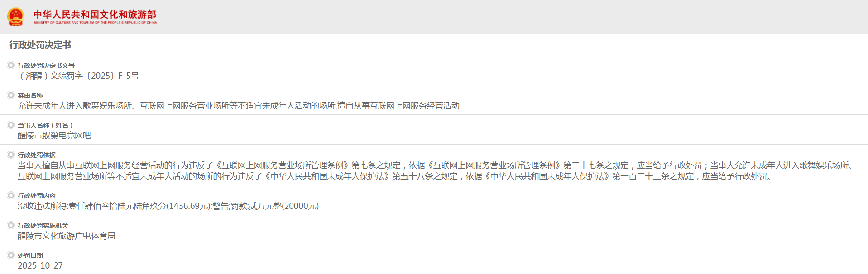Click the document number （湘醴）文综罚字〔2025〕F-5号
Viewport: 868px width, 274px height.
click(78, 76)
